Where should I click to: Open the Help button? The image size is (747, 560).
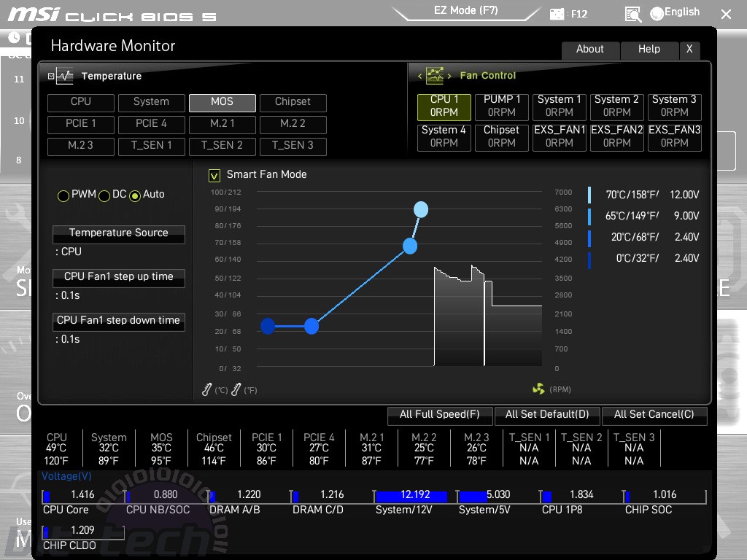649,50
